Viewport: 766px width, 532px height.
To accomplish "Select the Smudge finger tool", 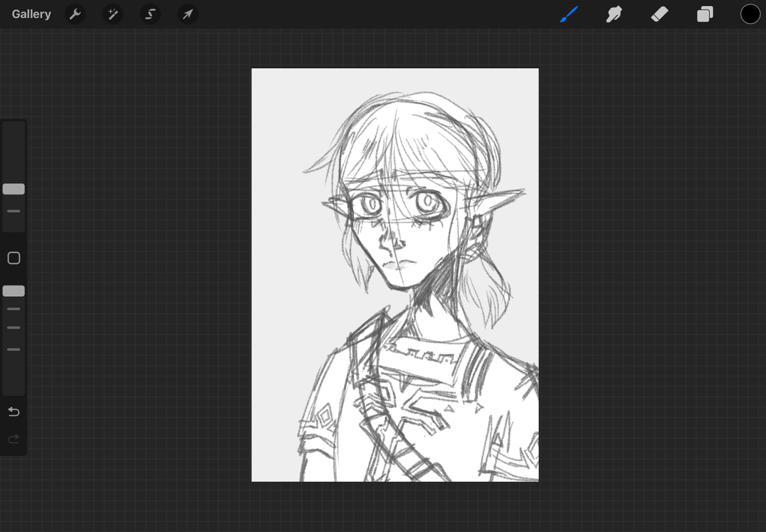I will pos(614,14).
